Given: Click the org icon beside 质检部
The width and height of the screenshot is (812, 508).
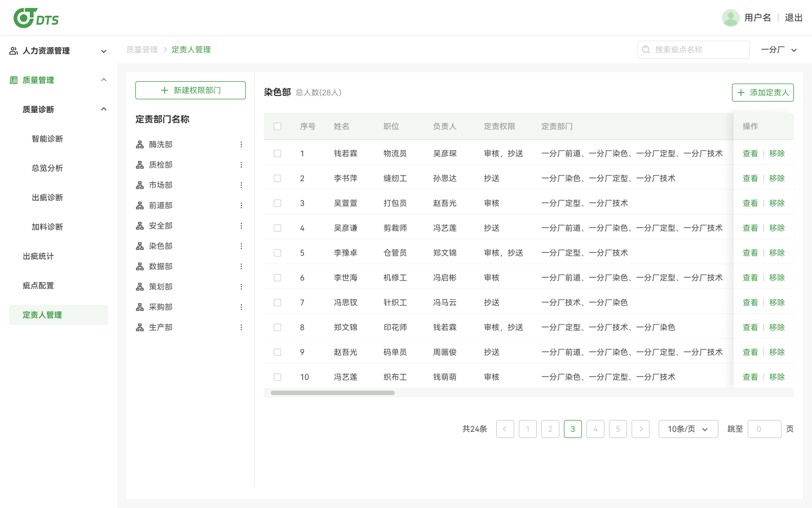Looking at the screenshot, I should (x=140, y=165).
